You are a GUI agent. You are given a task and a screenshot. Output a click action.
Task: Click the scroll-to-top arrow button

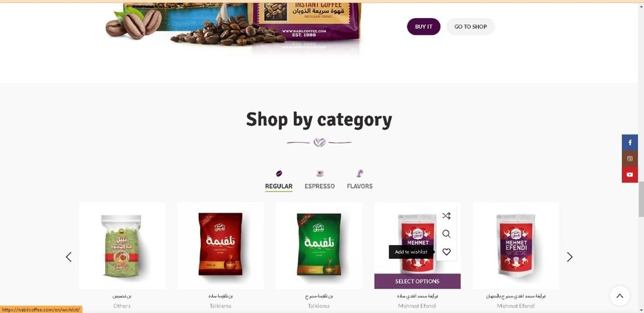tap(619, 296)
